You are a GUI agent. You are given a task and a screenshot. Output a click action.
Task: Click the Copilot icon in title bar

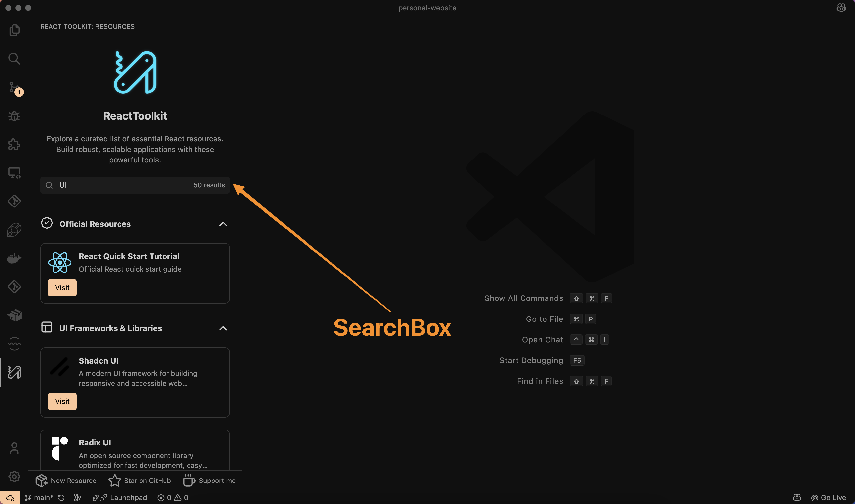click(841, 7)
